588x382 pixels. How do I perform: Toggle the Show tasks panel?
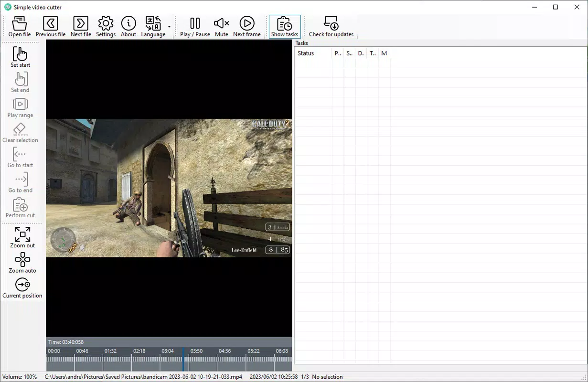[x=285, y=27]
